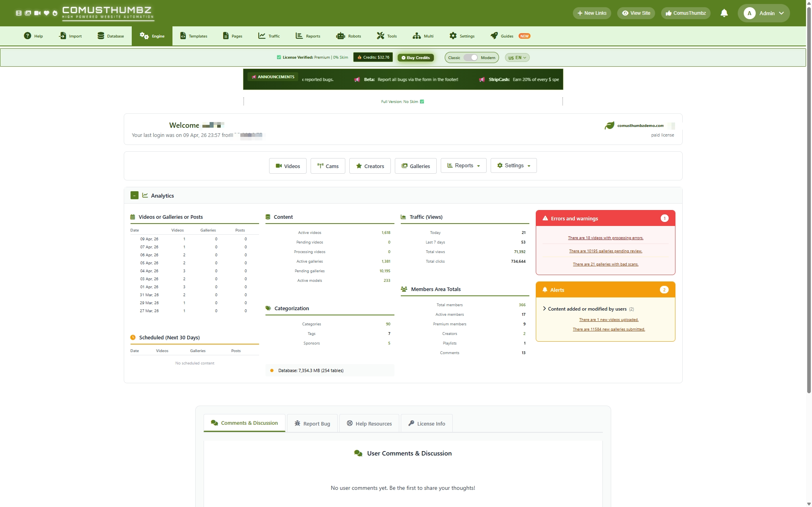The image size is (812, 507).
Task: Click the Guides rocket icon
Action: pos(494,36)
